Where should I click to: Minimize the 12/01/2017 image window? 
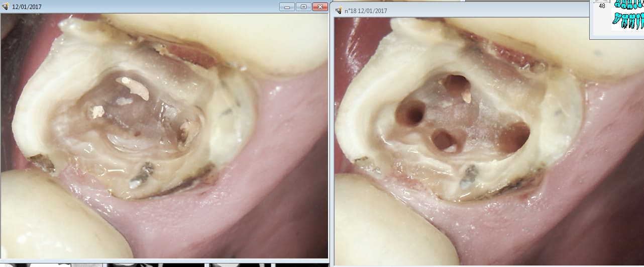287,7
